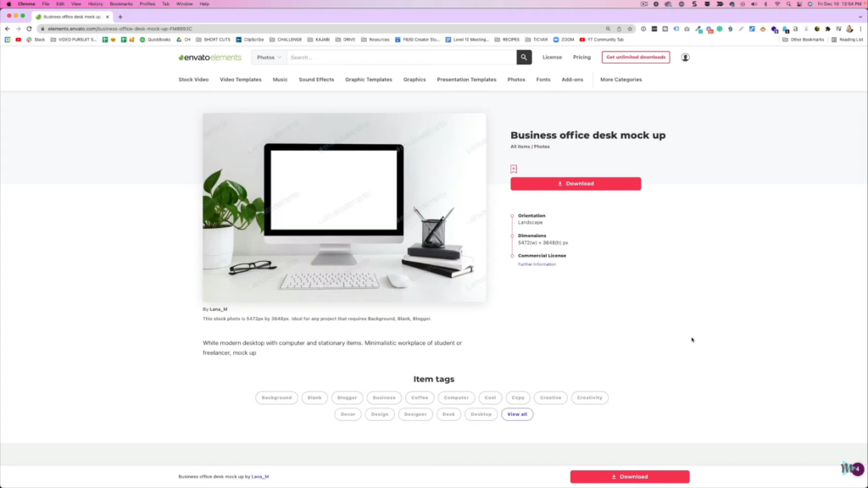868x488 pixels.
Task: Select the Coffee item tag
Action: click(420, 397)
